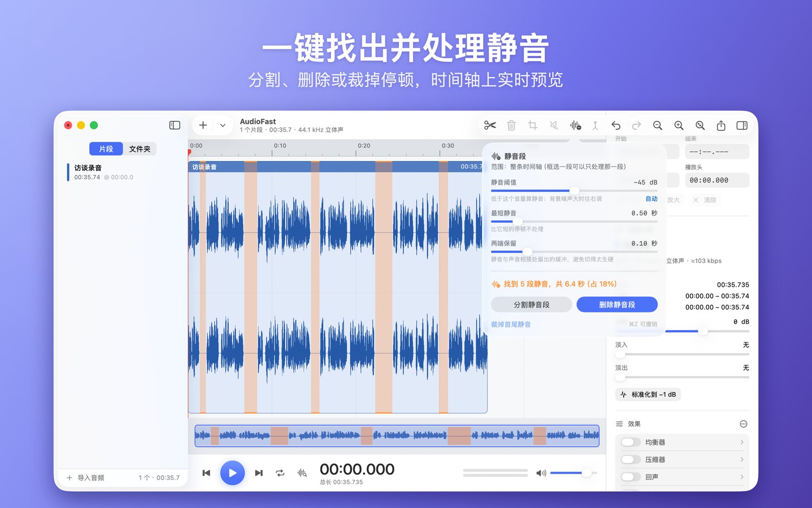Adjust the 静音阈值 slider
812x508 pixels.
574,191
